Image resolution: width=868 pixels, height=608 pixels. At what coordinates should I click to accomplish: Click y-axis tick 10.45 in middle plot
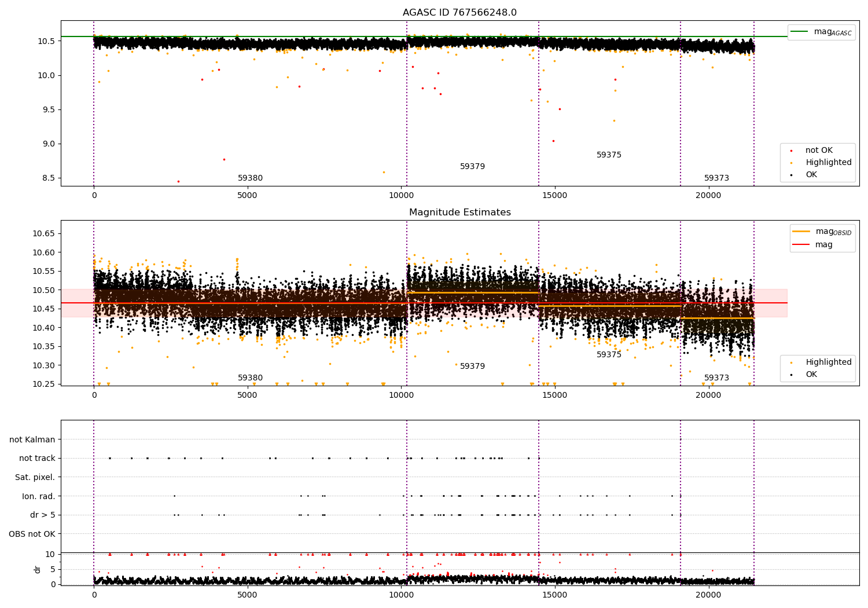point(44,309)
